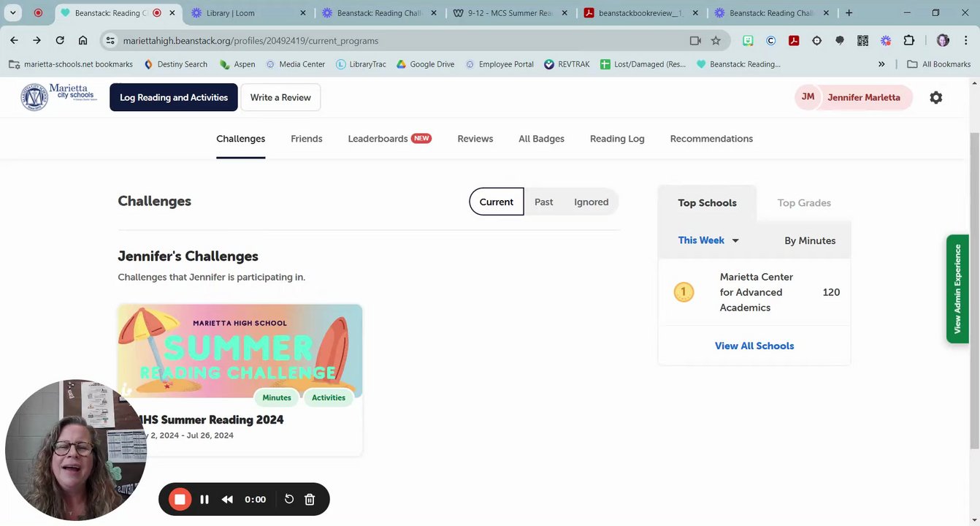Expand the This Week time range dropdown
This screenshot has height=526, width=980.
pyautogui.click(x=708, y=240)
